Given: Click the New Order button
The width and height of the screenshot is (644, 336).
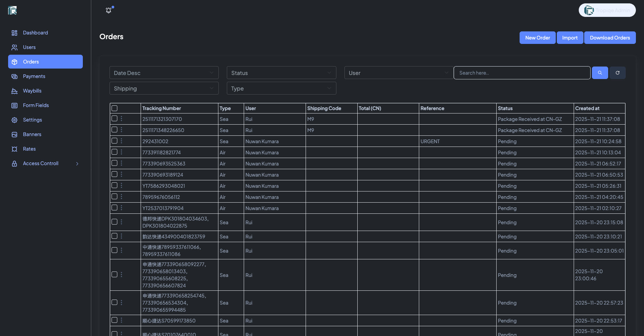Looking at the screenshot, I should pyautogui.click(x=537, y=37).
